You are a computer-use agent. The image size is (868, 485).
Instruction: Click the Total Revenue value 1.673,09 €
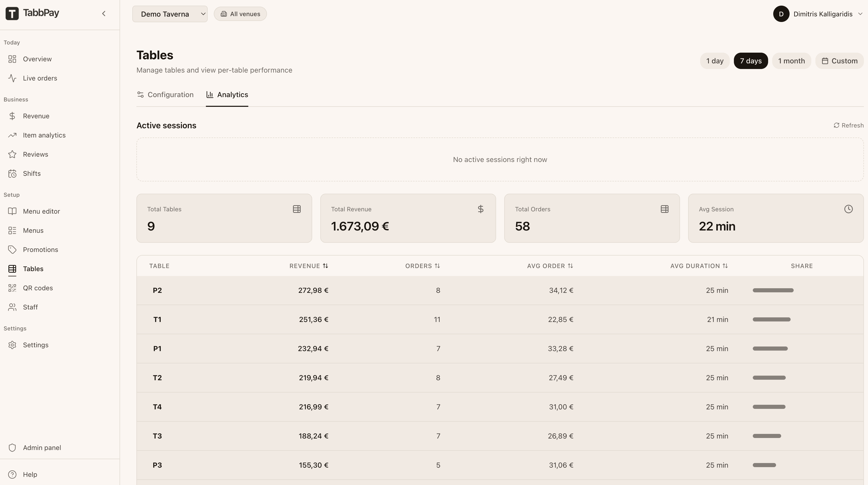(360, 226)
